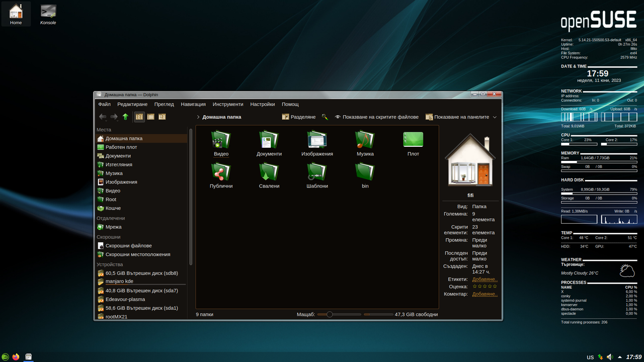Launch Firefox from the taskbar

coord(16,357)
